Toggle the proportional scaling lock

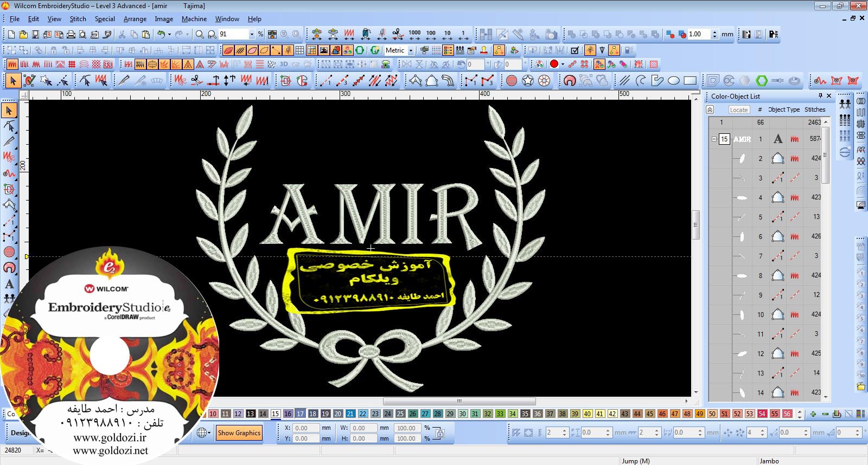[439, 433]
